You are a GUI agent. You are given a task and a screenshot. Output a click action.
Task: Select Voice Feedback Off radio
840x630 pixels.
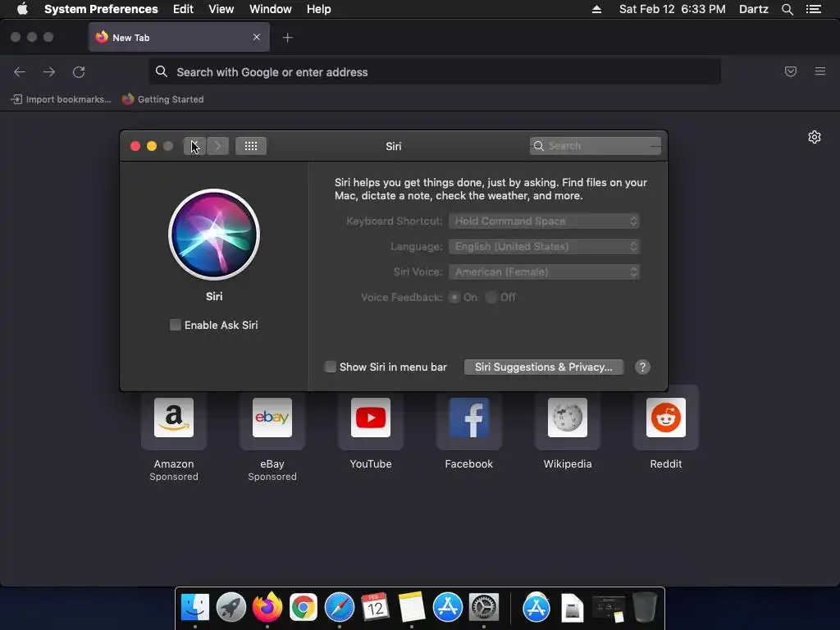[x=491, y=297]
